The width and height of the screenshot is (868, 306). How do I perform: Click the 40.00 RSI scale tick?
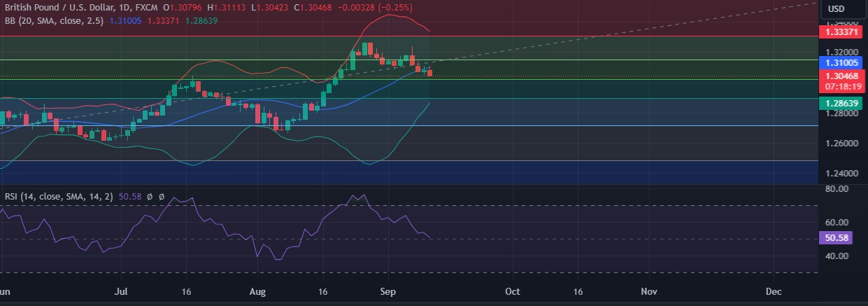[837, 256]
